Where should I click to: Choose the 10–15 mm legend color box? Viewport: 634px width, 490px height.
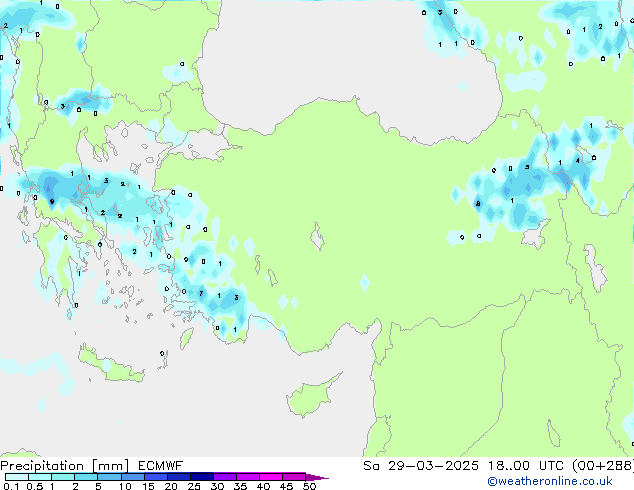coord(132,477)
